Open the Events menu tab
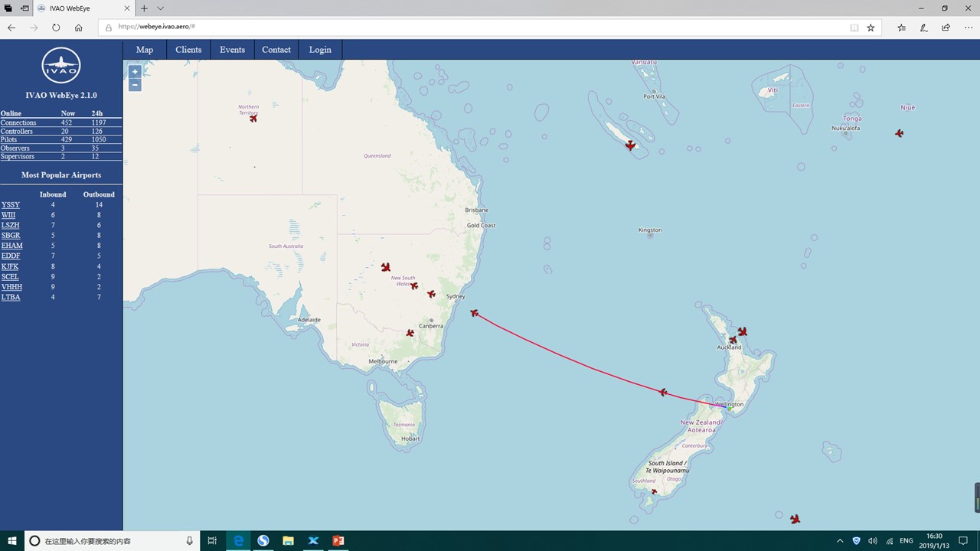This screenshot has height=551, width=980. click(x=232, y=50)
